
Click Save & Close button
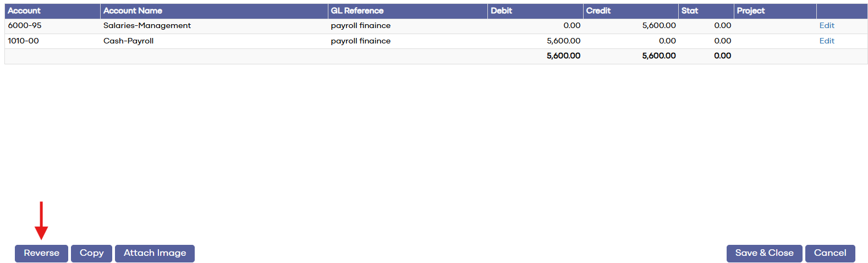(x=764, y=253)
